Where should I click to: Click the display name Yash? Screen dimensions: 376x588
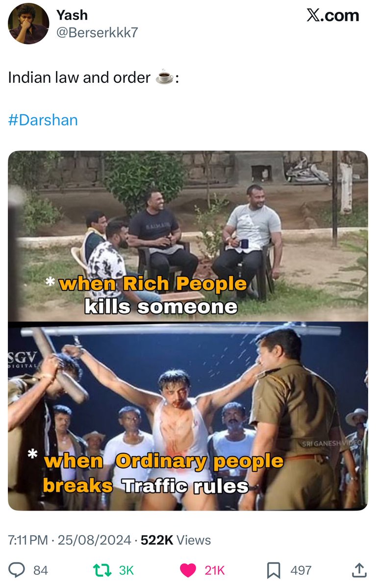click(x=72, y=15)
